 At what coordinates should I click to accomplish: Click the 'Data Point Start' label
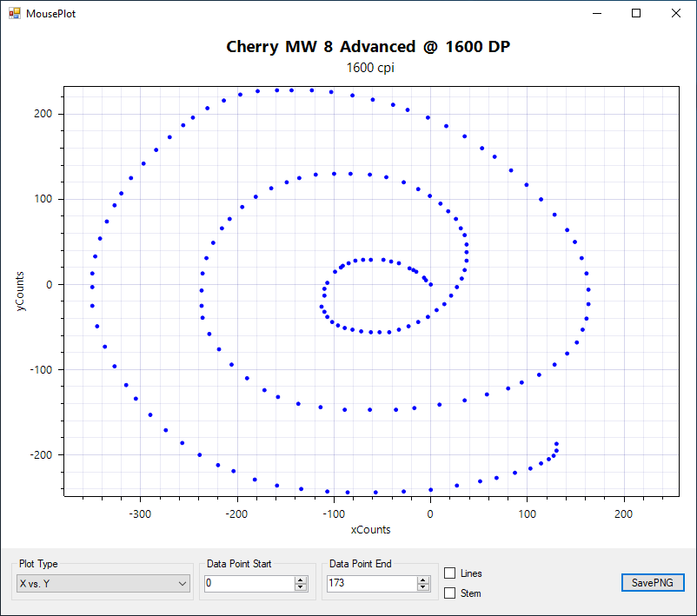coord(239,564)
